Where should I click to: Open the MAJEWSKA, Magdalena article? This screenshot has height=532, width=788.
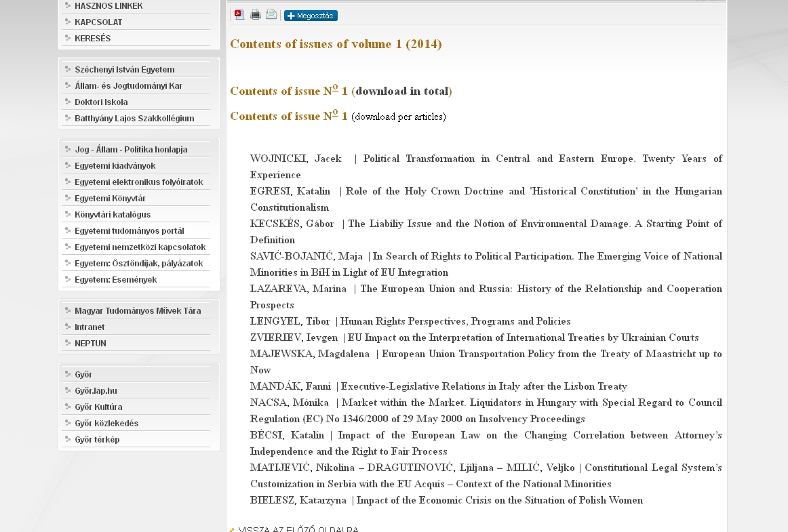[x=486, y=362]
